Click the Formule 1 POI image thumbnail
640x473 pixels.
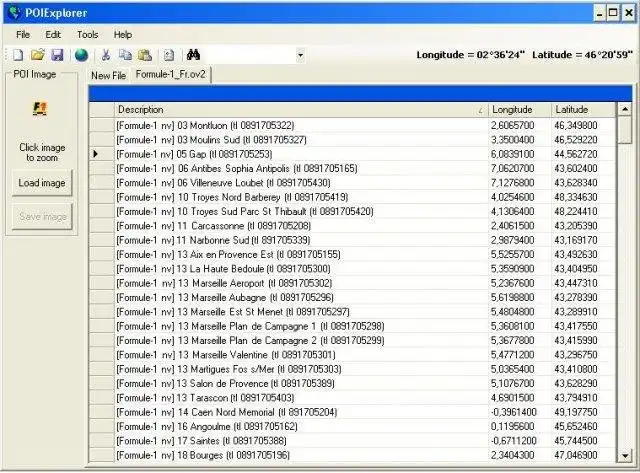tap(40, 109)
